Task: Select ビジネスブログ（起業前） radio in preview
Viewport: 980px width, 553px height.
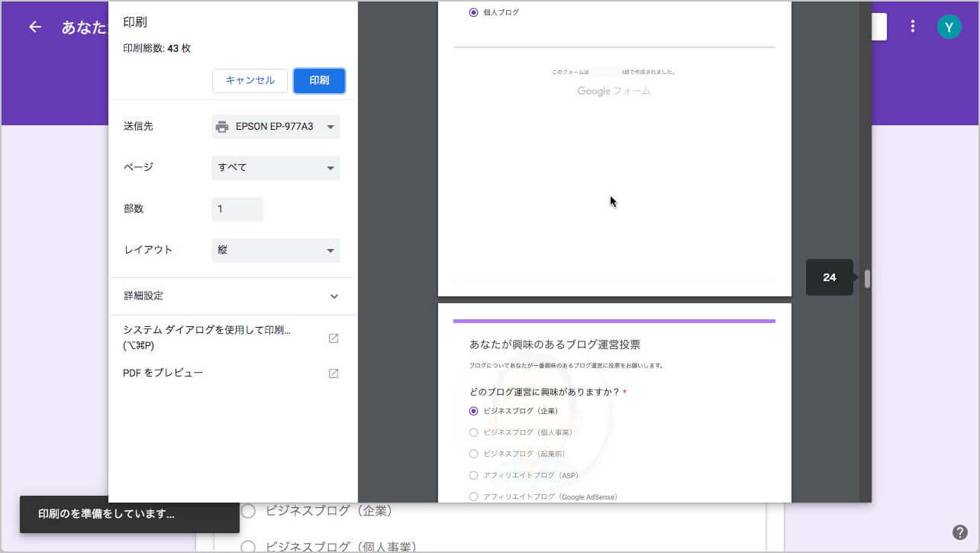Action: click(473, 454)
